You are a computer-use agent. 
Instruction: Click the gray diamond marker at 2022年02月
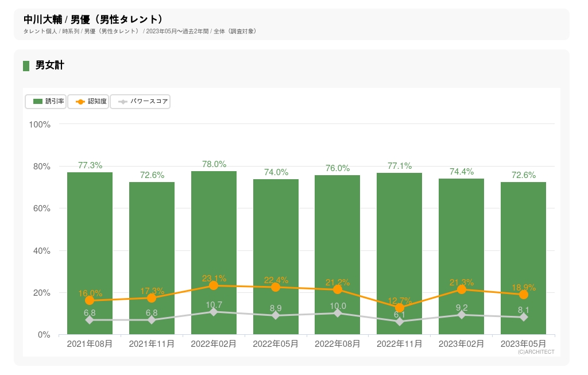[x=214, y=312]
